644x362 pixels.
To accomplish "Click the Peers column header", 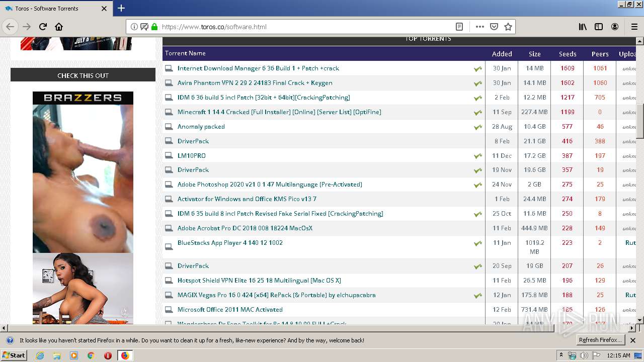I will tap(600, 54).
